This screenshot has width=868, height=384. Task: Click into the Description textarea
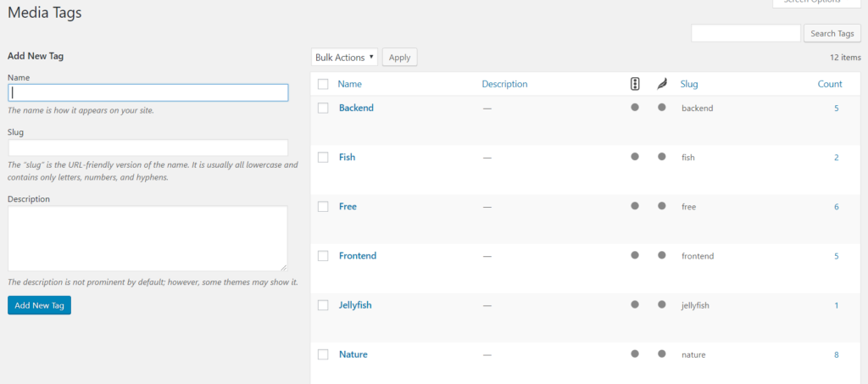tap(147, 238)
